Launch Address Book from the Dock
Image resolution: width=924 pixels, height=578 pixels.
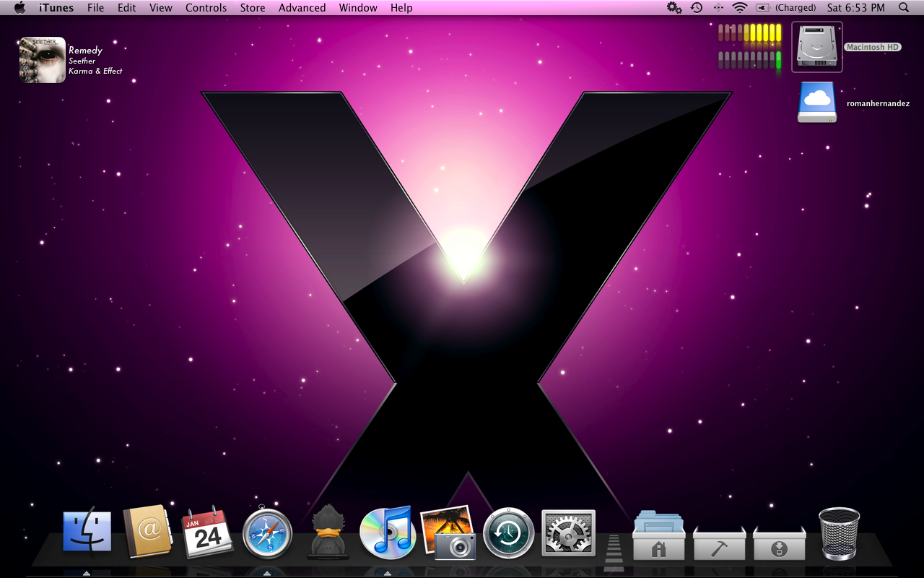147,532
